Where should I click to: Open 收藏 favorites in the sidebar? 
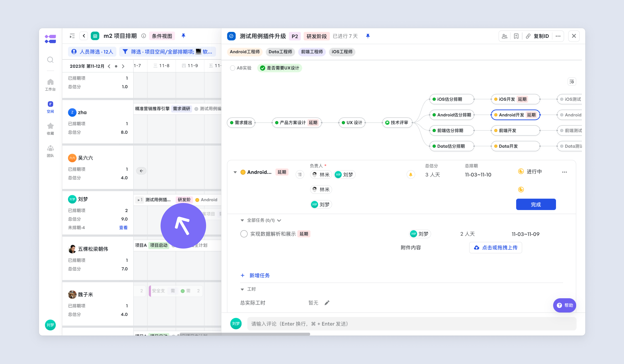tap(50, 129)
